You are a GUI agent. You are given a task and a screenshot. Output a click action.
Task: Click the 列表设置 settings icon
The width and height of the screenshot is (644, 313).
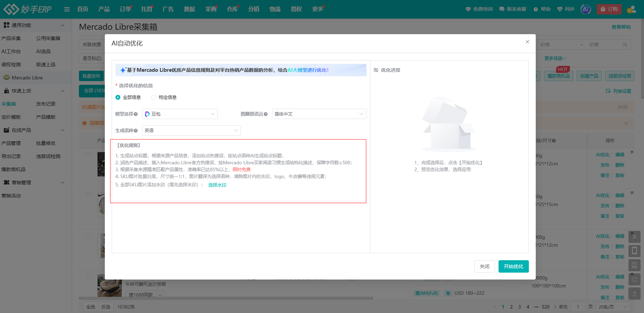click(x=608, y=91)
